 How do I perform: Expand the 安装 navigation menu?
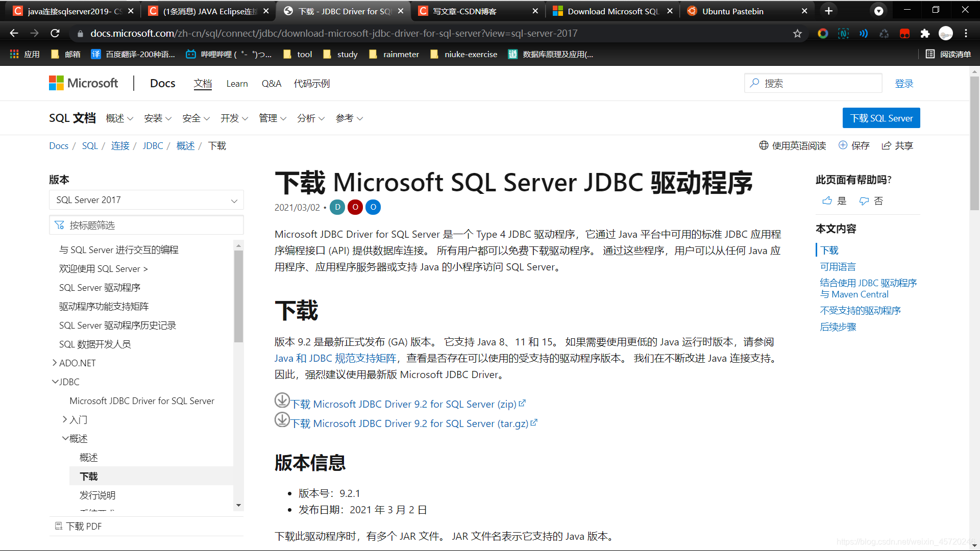pos(158,118)
